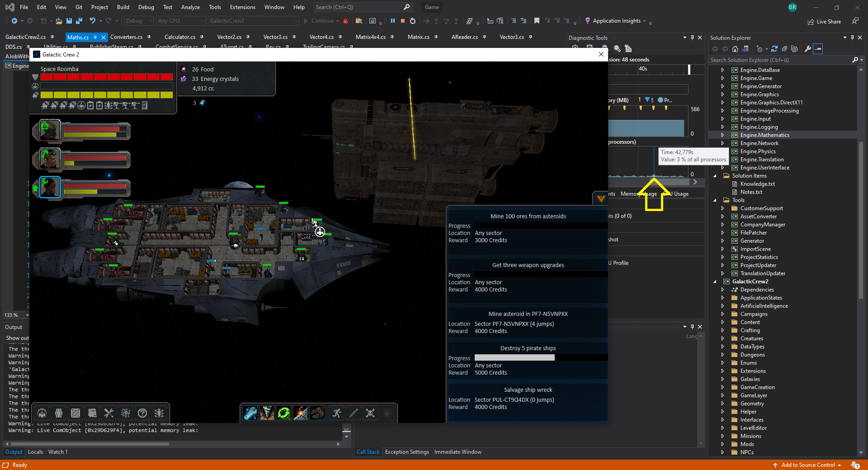Click the Navigate Backward arrow
This screenshot has height=470, width=868.
pyautogui.click(x=14, y=21)
